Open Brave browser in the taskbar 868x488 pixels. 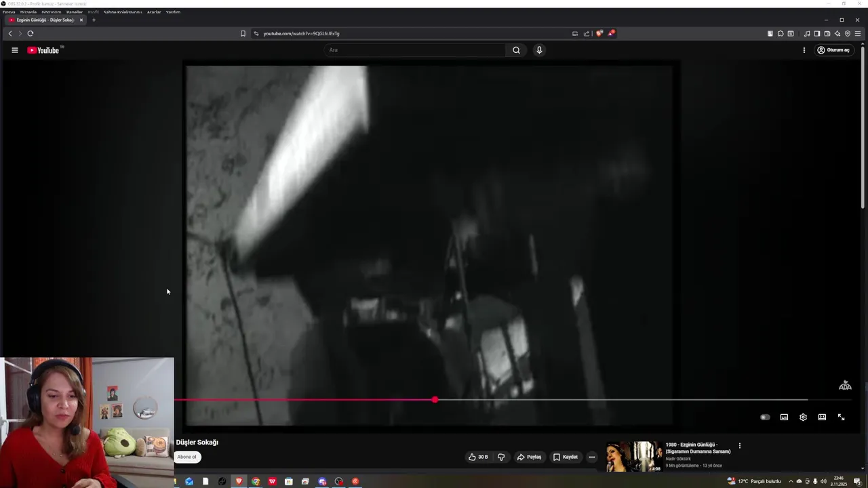pyautogui.click(x=239, y=481)
